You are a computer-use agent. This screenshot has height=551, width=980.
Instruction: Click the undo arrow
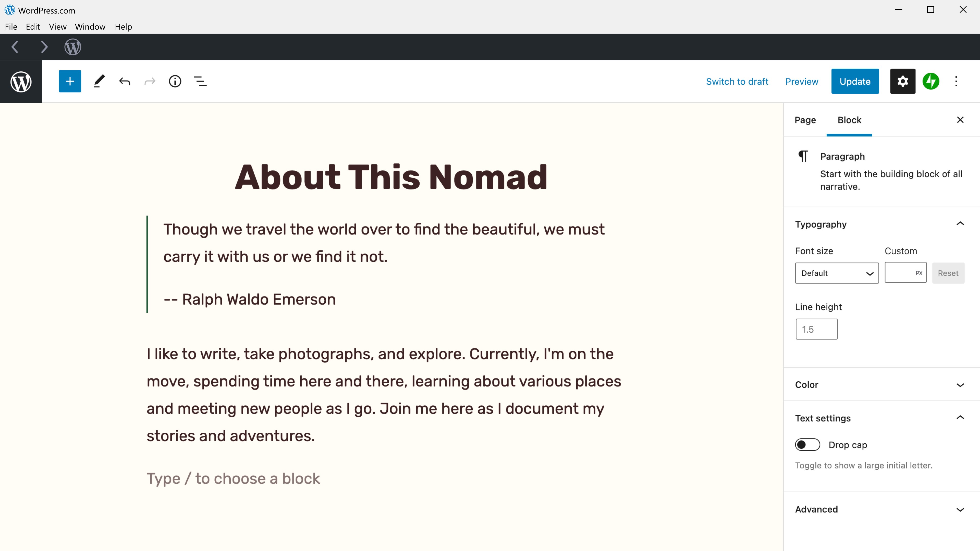click(124, 81)
